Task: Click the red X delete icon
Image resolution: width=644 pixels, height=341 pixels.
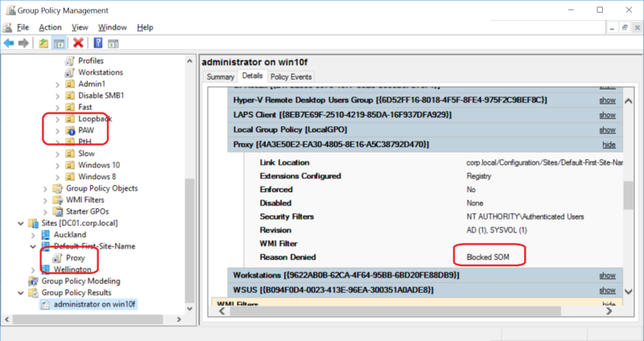Action: pyautogui.click(x=78, y=43)
